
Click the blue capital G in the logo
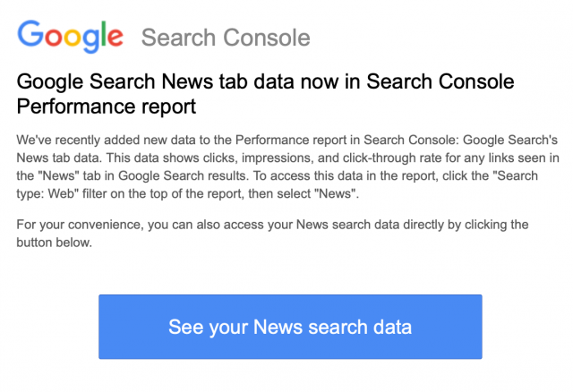pos(30,34)
